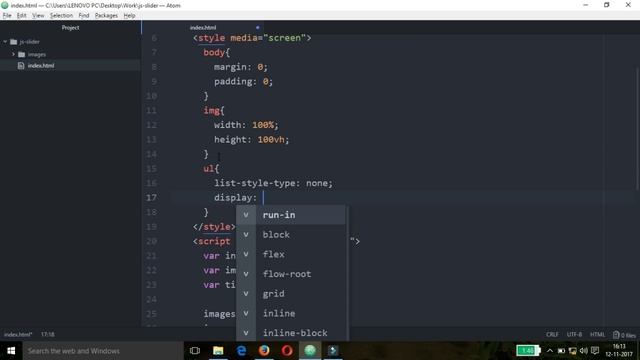Launch Firefox from taskbar
Screen dimensions: 640x360
[264, 351]
